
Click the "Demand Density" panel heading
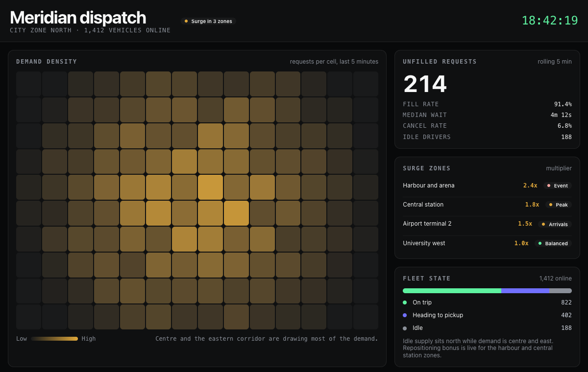click(47, 62)
